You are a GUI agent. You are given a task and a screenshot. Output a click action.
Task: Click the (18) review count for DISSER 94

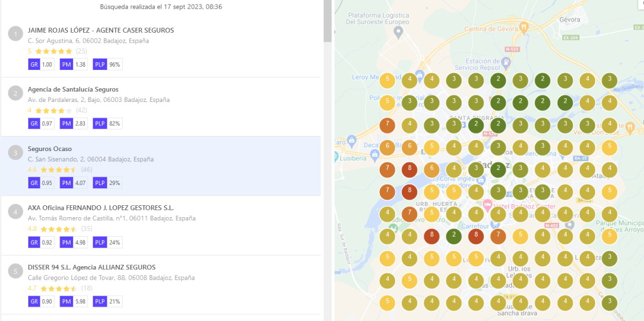point(82,288)
